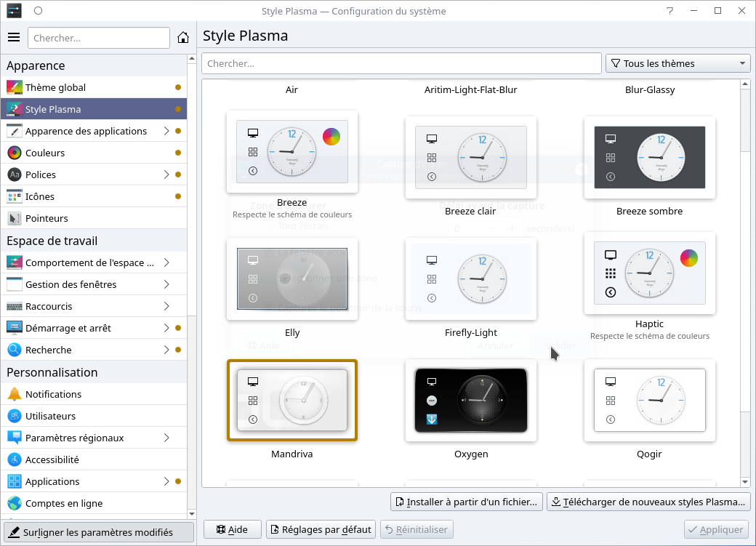Screen dimensions: 756x546
Task: Click the Réinitialiser button
Action: click(x=417, y=529)
